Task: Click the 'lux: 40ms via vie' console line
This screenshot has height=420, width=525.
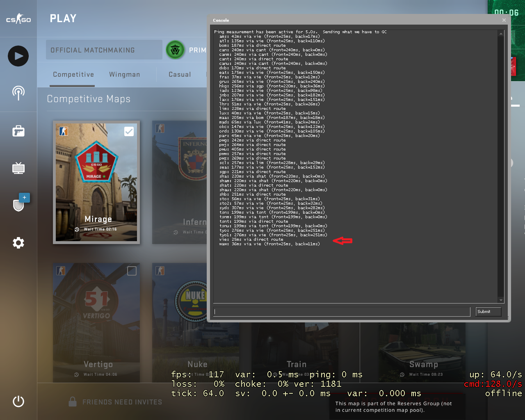Action: click(269, 113)
